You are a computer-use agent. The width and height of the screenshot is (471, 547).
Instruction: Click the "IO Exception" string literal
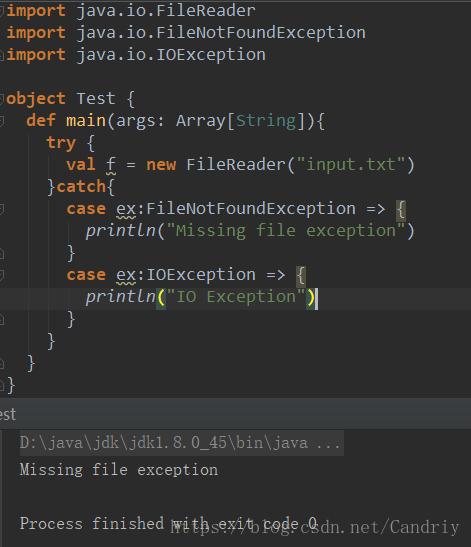236,297
